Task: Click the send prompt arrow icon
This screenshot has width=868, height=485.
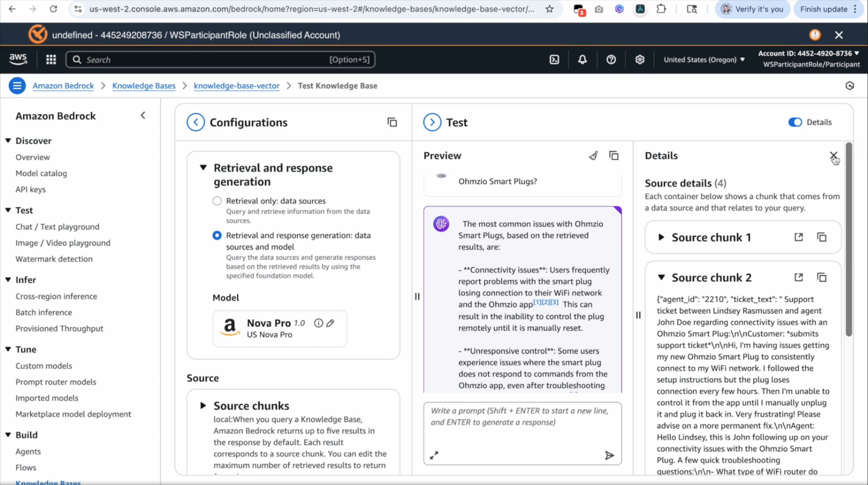Action: click(609, 455)
